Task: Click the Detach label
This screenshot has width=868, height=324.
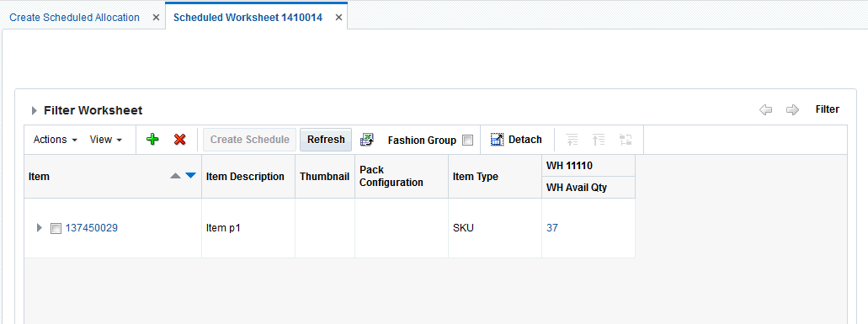Action: 525,140
